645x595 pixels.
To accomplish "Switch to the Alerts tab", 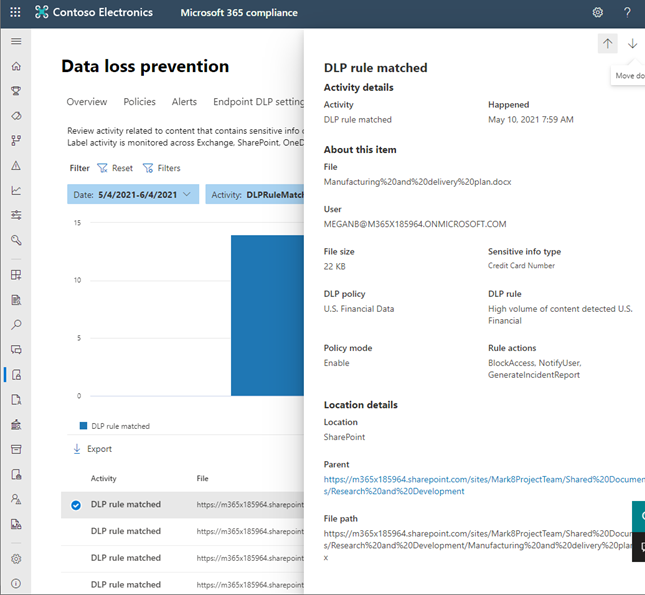I will pyautogui.click(x=184, y=102).
